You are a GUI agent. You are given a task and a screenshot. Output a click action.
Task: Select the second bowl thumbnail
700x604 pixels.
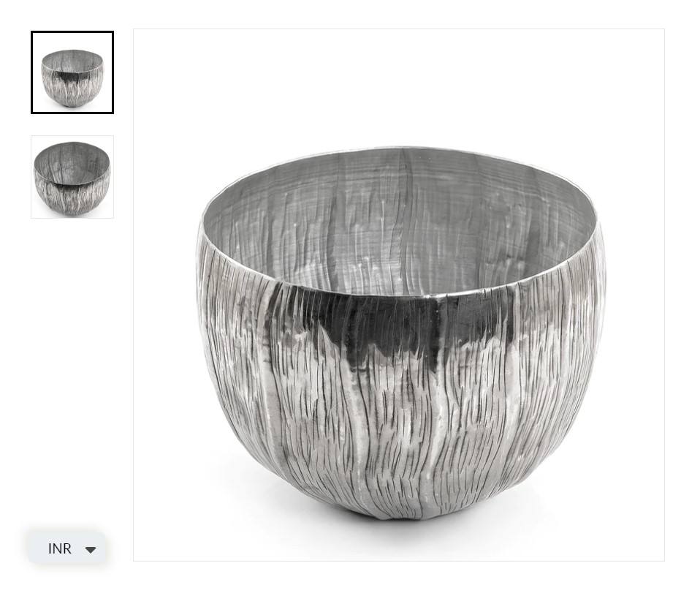point(72,177)
